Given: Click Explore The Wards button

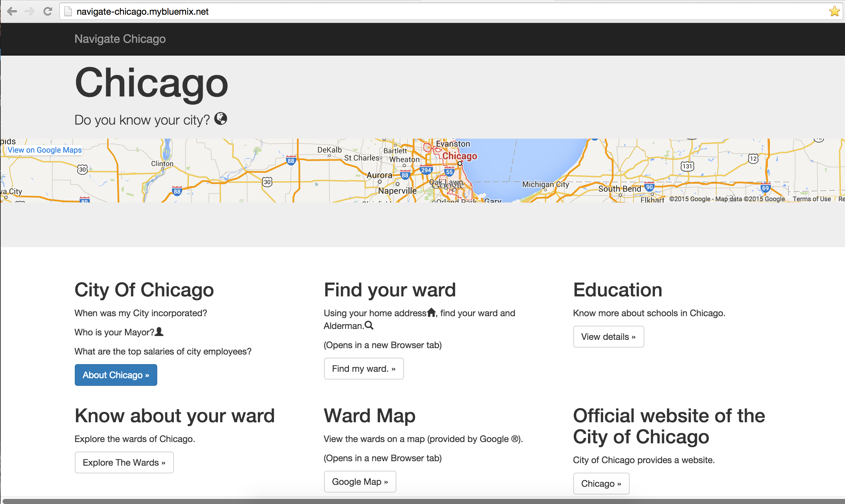Looking at the screenshot, I should [x=124, y=462].
